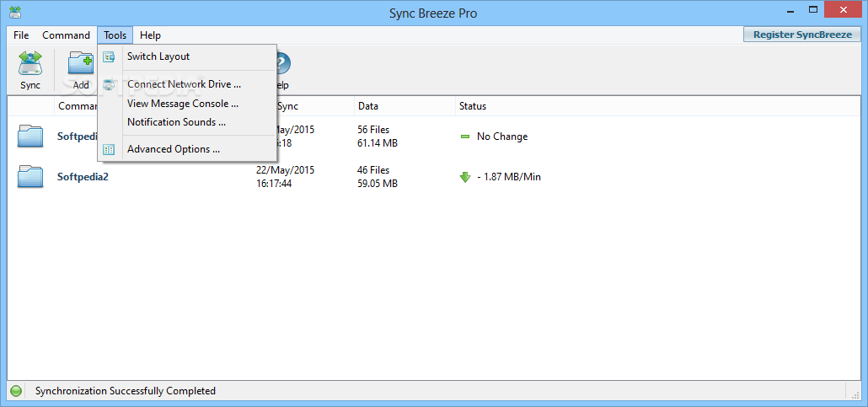Click the Register SyncBreeze button
Screen dimensions: 868x407
(802, 35)
